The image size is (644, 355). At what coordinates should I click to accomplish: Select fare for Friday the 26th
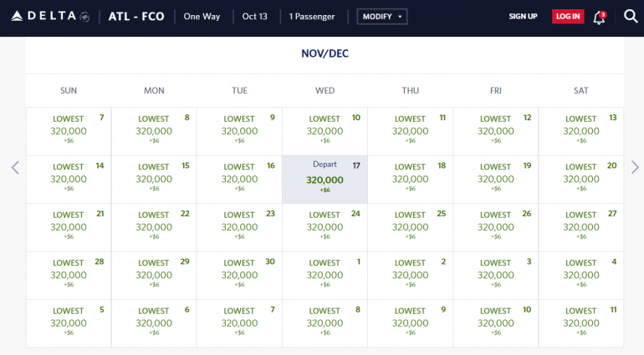click(495, 227)
